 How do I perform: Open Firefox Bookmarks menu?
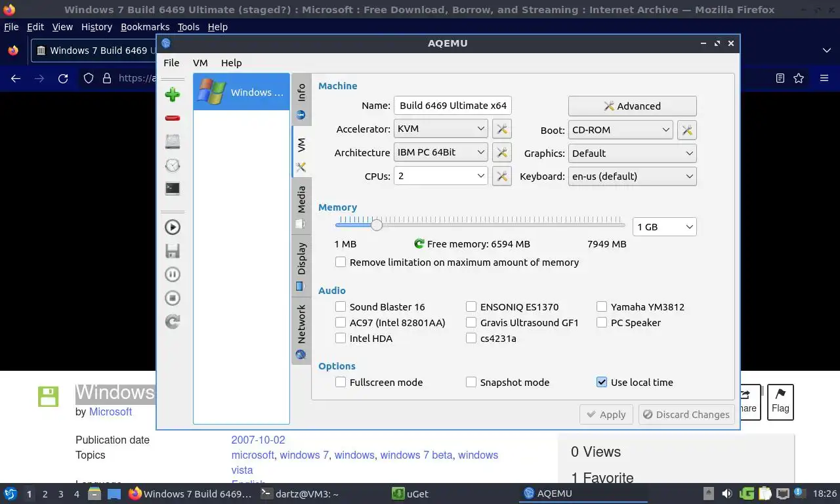click(x=145, y=27)
